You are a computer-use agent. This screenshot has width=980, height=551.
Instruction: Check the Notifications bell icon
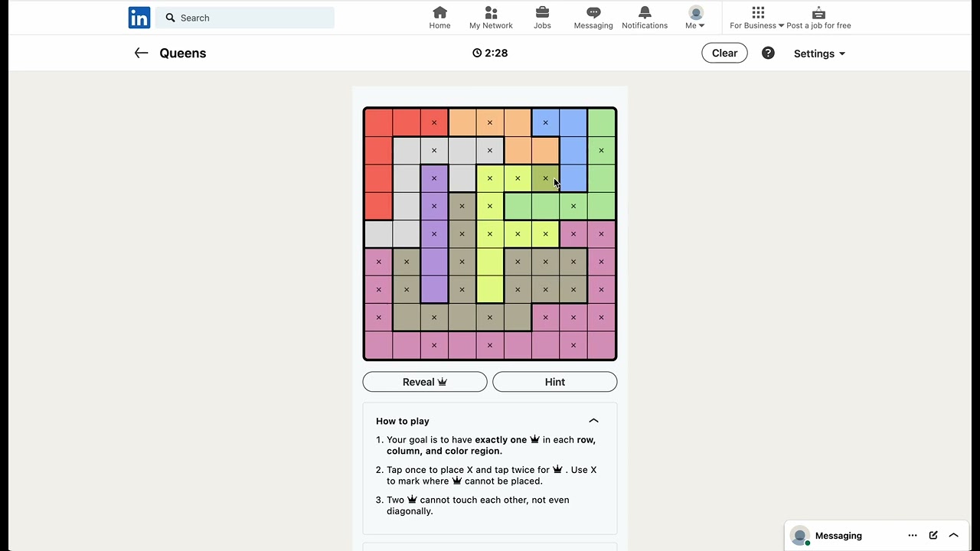pos(645,12)
